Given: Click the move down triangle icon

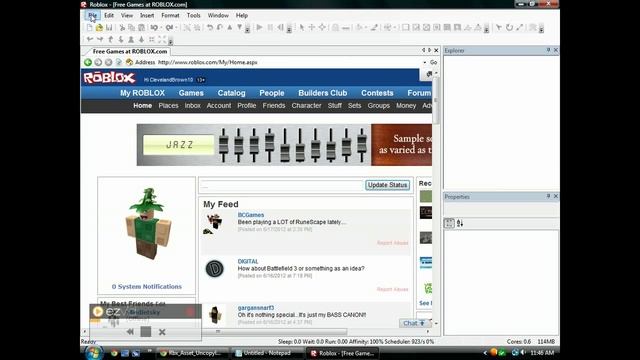Looking at the screenshot, I should 240,27.
